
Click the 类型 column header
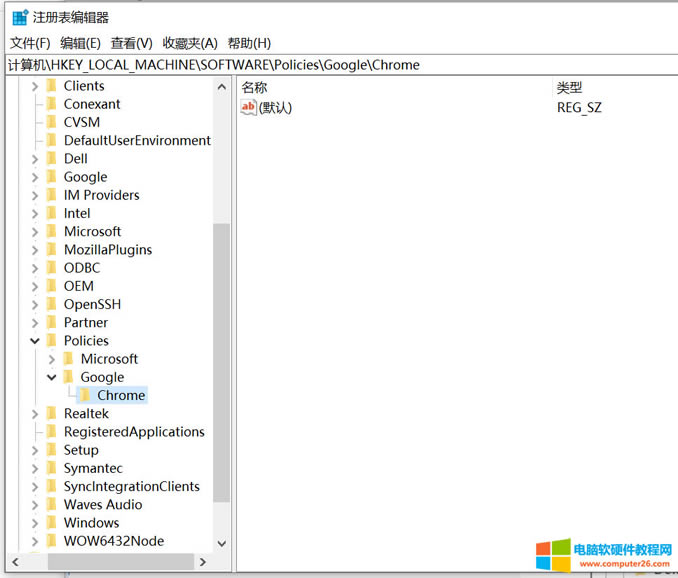[570, 87]
